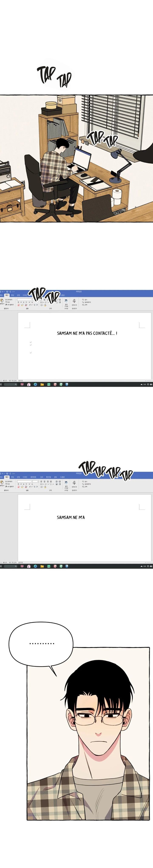Expand Select dropdown in lower Word editing group

coord(85,487)
